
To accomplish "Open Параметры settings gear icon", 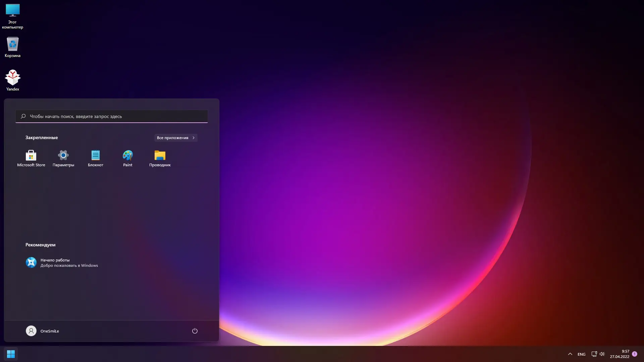I will (x=63, y=158).
